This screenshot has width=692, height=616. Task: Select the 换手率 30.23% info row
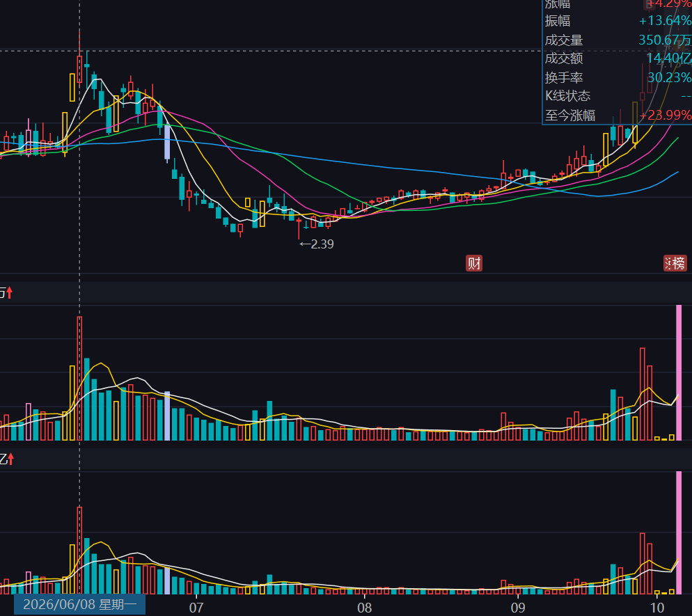pos(618,78)
